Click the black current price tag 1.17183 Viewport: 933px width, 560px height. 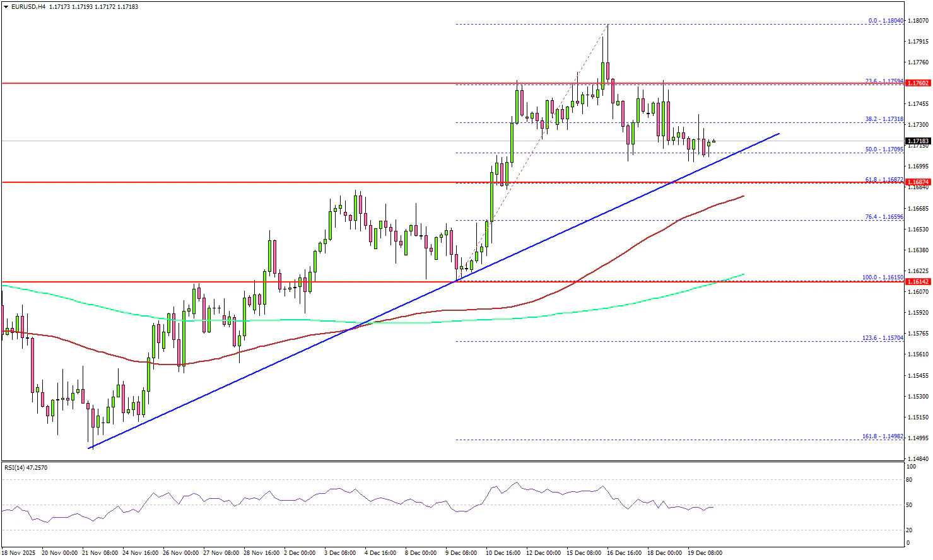pos(918,141)
